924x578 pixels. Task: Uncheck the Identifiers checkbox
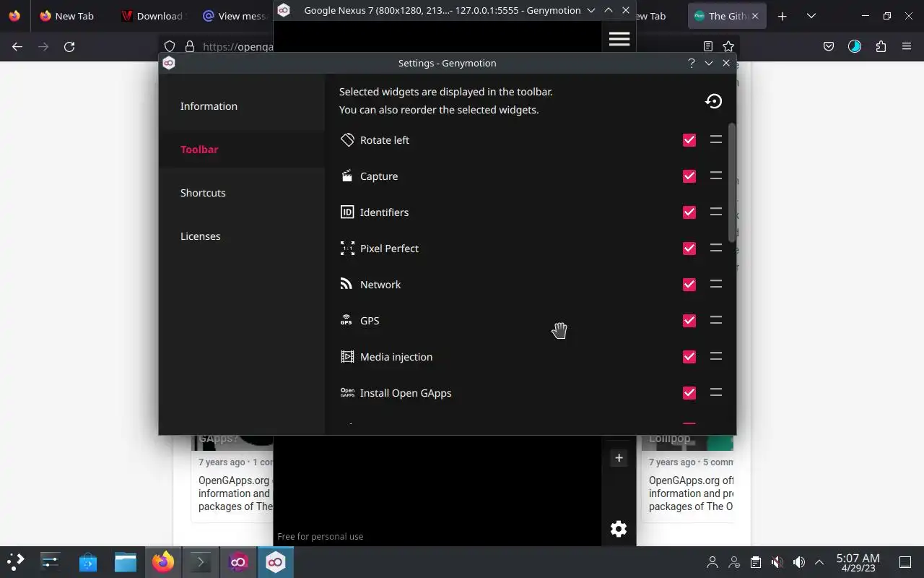tap(689, 212)
